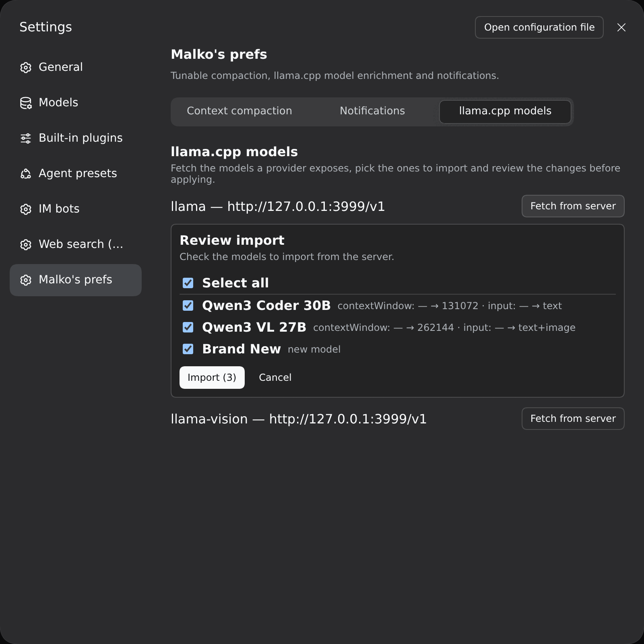Cancel the review import

pos(275,378)
